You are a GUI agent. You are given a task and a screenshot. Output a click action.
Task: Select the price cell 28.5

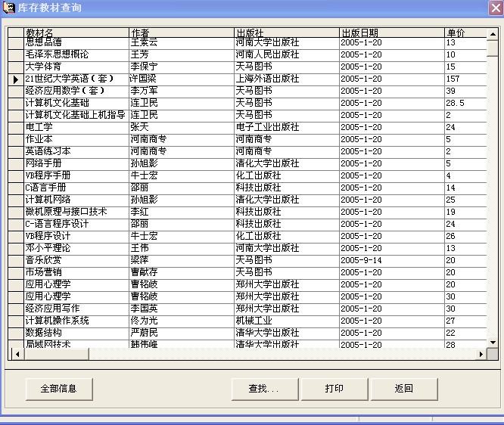(x=465, y=104)
